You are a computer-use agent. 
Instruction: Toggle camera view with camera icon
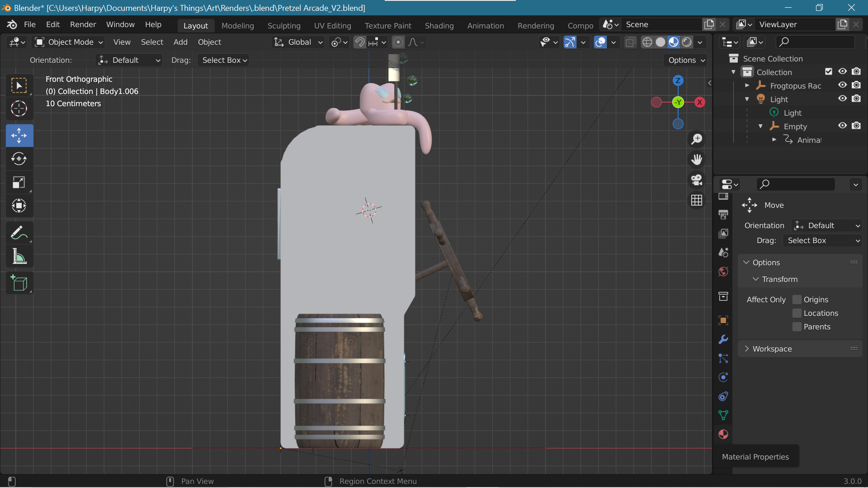point(697,179)
